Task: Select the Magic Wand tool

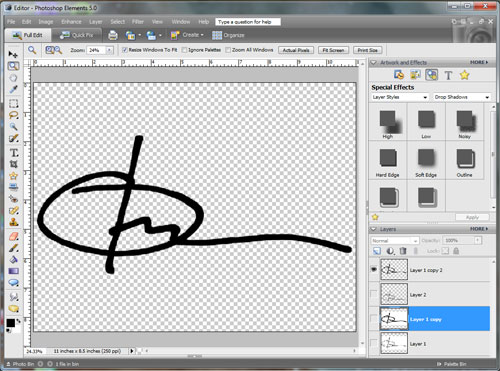Action: pos(13,126)
